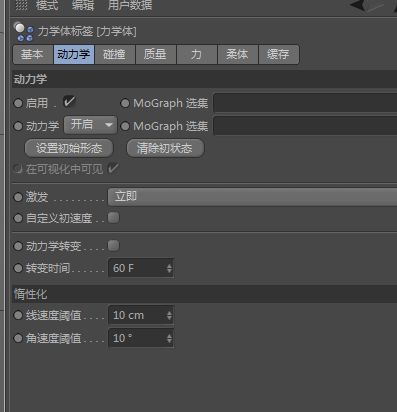Click the grip icon beside 模式
397x412 pixels.
[x=22, y=5]
